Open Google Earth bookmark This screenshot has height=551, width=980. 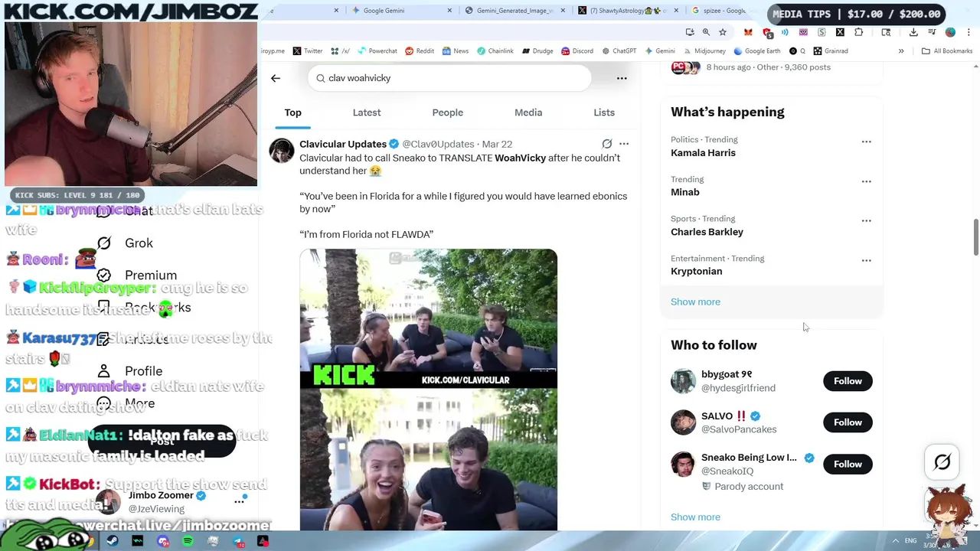[757, 51]
